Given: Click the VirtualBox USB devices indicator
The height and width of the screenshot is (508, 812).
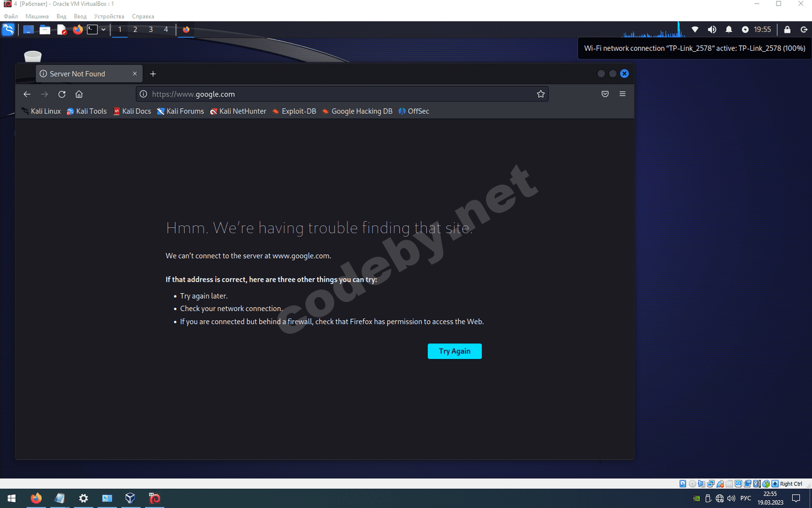Looking at the screenshot, I should [720, 484].
